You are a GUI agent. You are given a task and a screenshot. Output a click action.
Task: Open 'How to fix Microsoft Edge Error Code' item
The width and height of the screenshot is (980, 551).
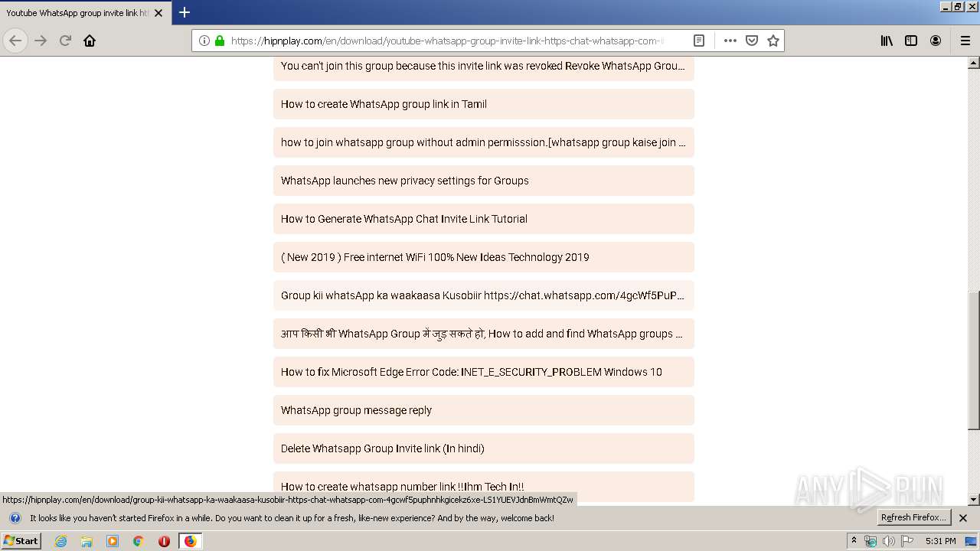484,372
